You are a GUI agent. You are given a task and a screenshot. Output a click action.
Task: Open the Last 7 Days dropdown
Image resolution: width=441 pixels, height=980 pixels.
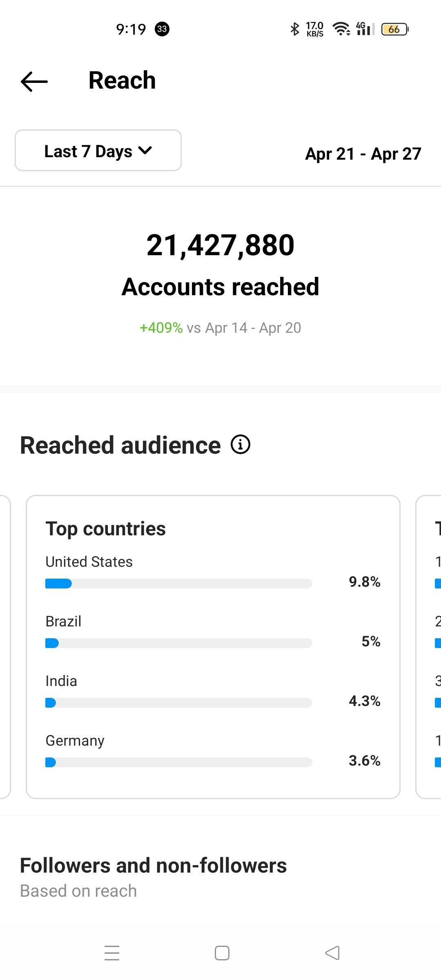98,151
